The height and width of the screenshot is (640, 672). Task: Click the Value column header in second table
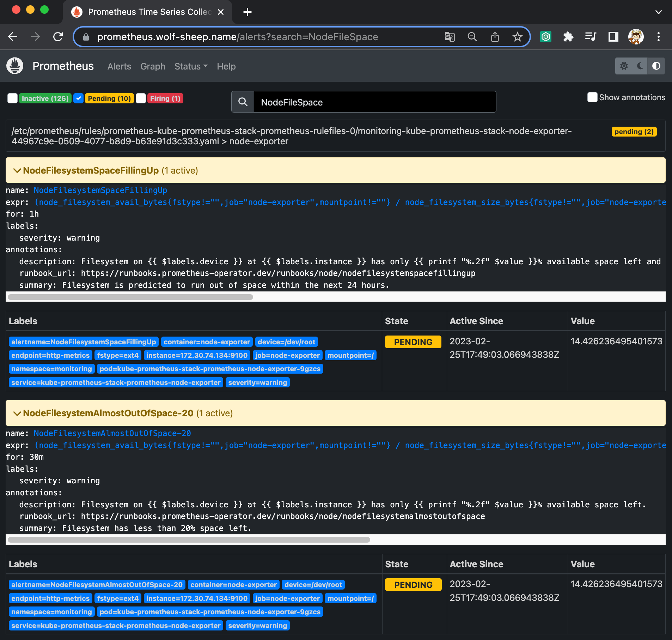[582, 564]
